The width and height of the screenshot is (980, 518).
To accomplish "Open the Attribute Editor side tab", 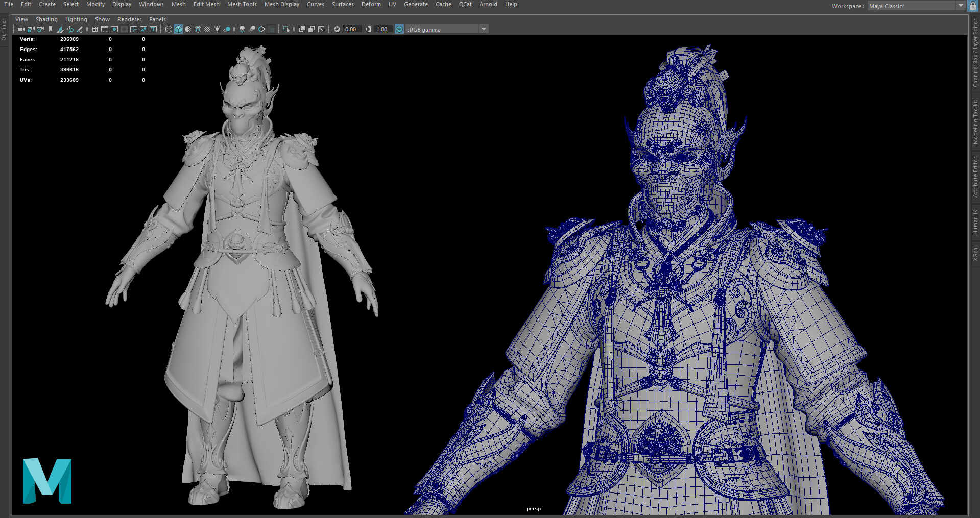I will click(x=975, y=177).
